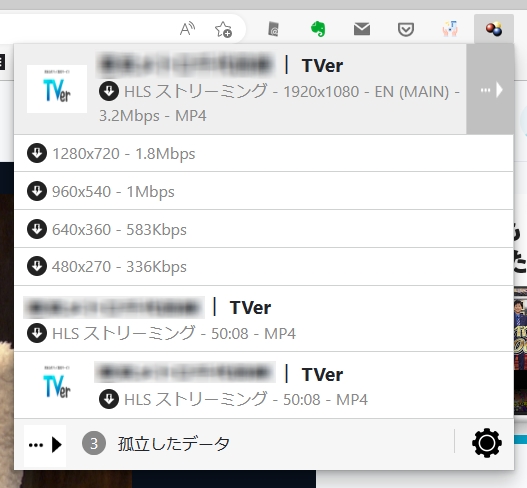The height and width of the screenshot is (488, 527).
Task: Select the 960x540 - 1Mbps variant
Action: [264, 191]
